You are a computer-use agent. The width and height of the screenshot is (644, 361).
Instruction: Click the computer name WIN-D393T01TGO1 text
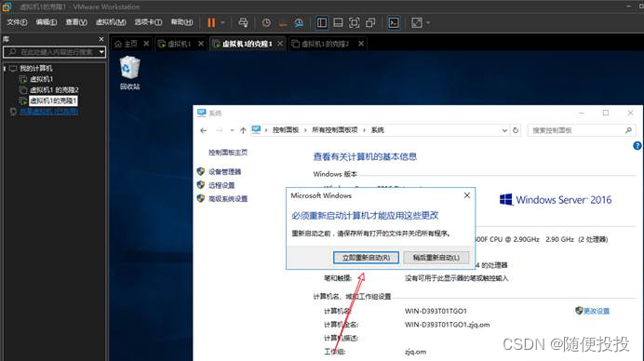[x=436, y=311]
